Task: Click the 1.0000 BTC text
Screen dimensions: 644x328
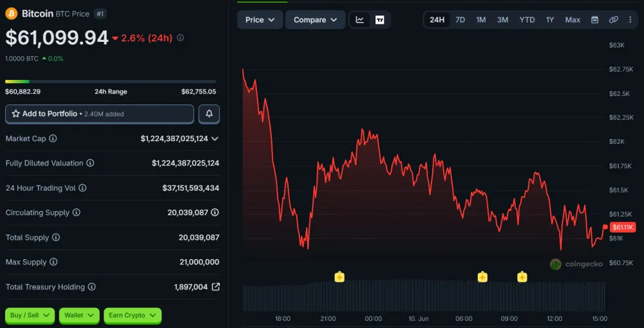Action: tap(22, 59)
